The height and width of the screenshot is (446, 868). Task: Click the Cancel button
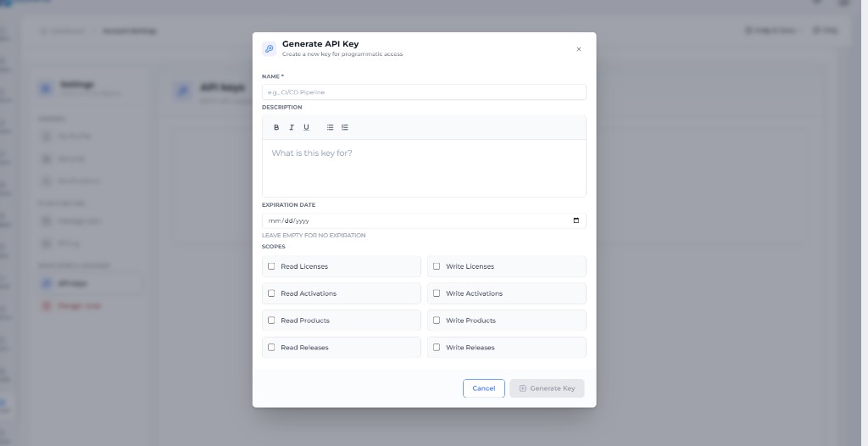click(x=484, y=388)
